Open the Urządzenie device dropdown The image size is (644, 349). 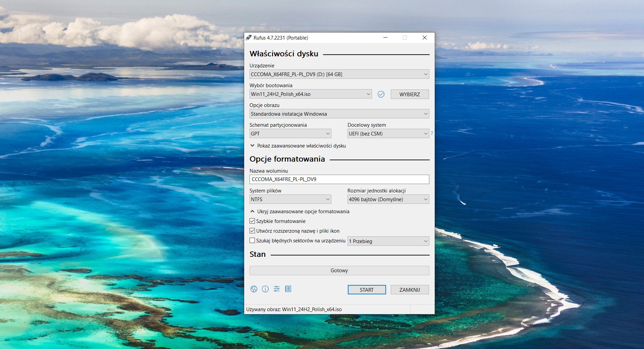(x=339, y=74)
